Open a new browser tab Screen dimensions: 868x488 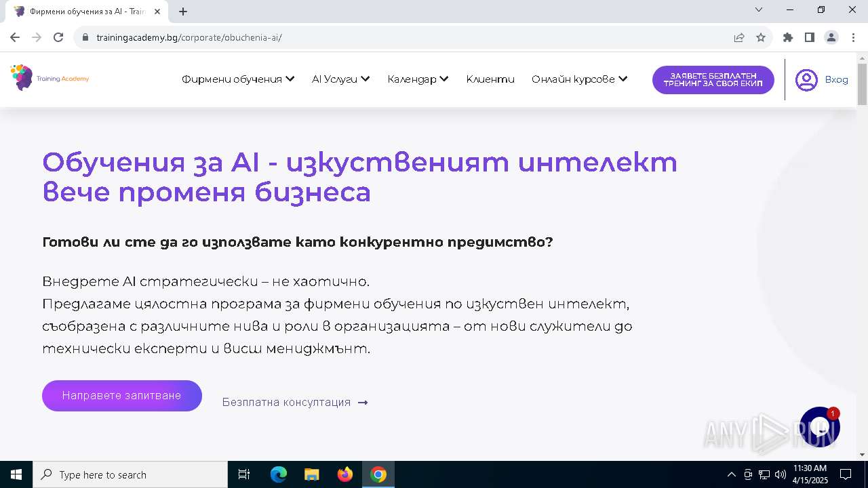click(183, 12)
